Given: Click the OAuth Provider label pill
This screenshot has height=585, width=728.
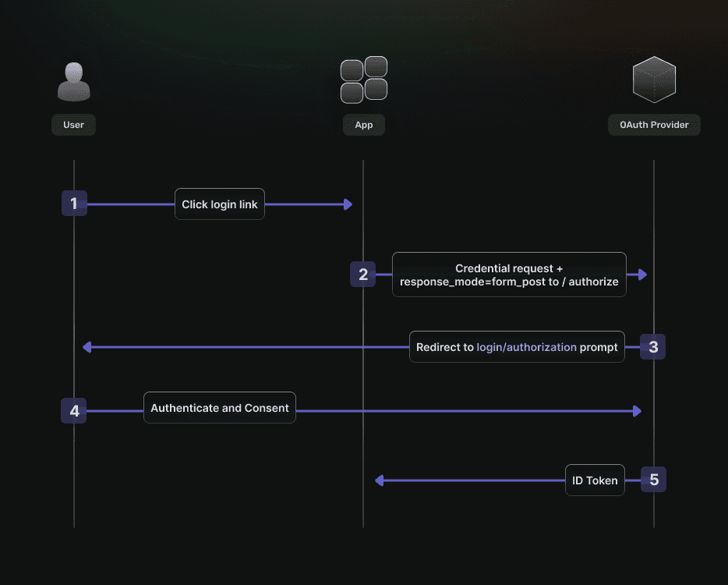Looking at the screenshot, I should pos(654,125).
